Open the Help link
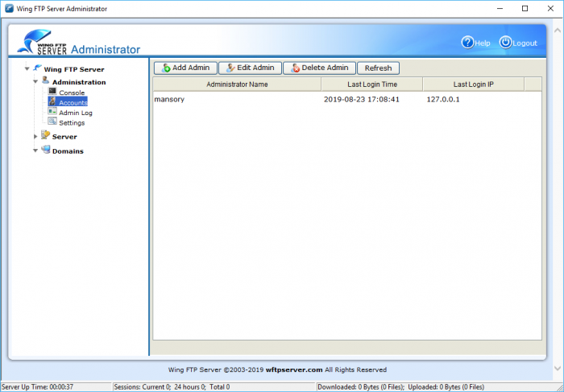The height and width of the screenshot is (392, 564). coord(483,43)
